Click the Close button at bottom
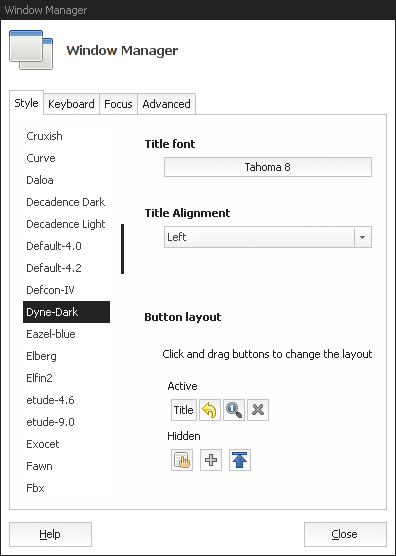The width and height of the screenshot is (396, 556). click(x=345, y=534)
